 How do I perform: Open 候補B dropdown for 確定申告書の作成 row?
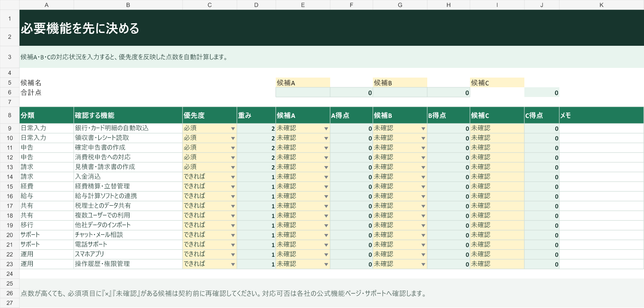tap(423, 148)
